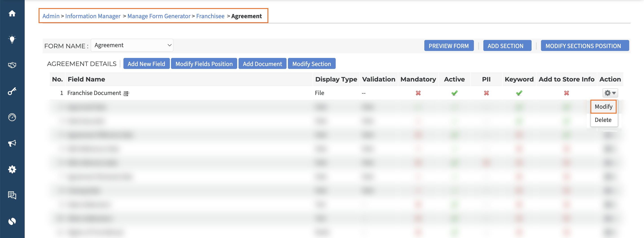Open the gear badge sidebar module
644x238 pixels.
(x=12, y=170)
